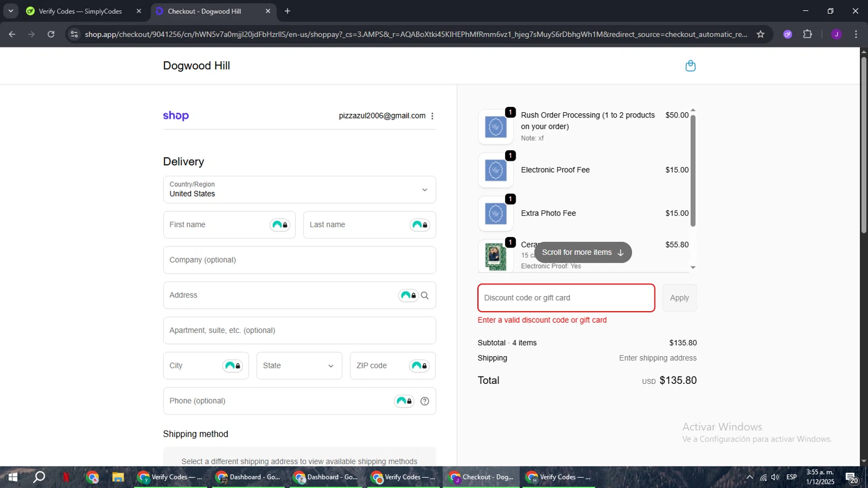Focus the First name field
The height and width of the screenshot is (488, 868).
point(229,225)
